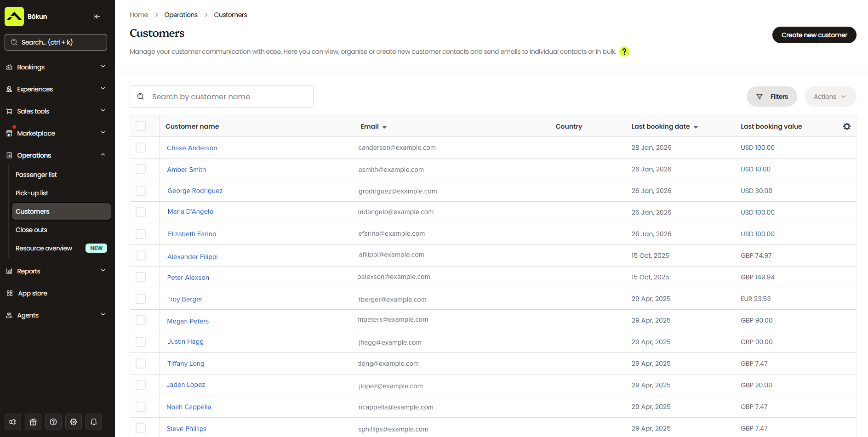Open customer Maria D'Angelo

click(190, 211)
